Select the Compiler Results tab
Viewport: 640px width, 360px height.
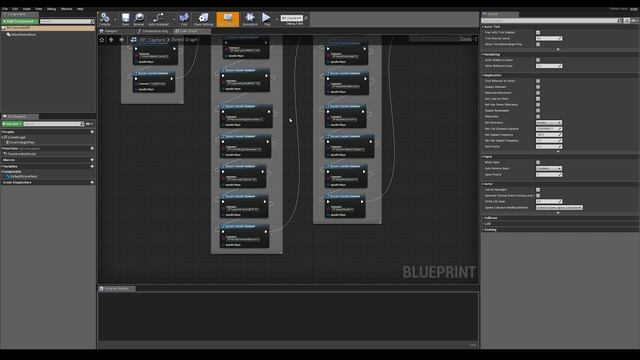tap(117, 289)
